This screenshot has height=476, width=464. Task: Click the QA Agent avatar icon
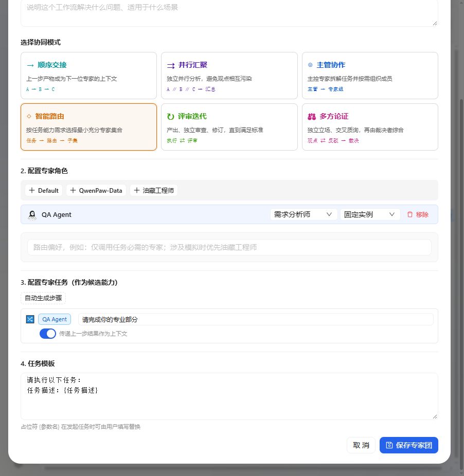pos(32,215)
